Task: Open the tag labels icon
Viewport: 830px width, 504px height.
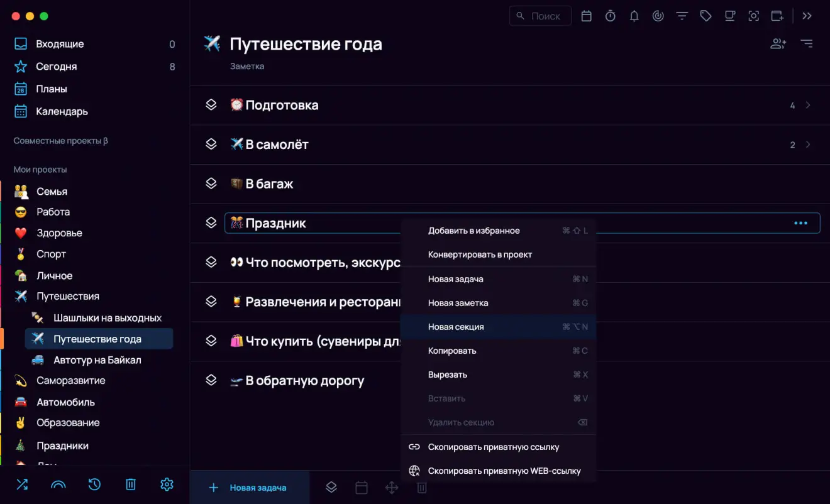Action: click(705, 16)
